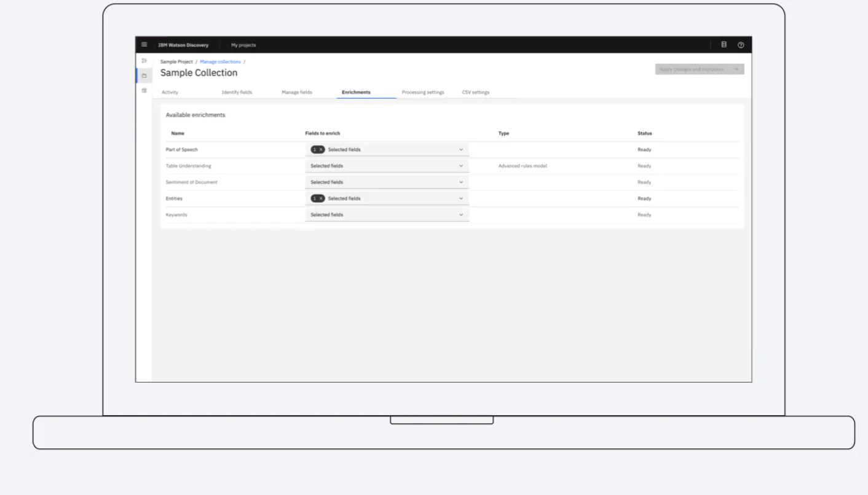Viewport: 868px width, 495px height.
Task: Open the Selected fields dropdown for Part of Speech
Action: tap(460, 149)
